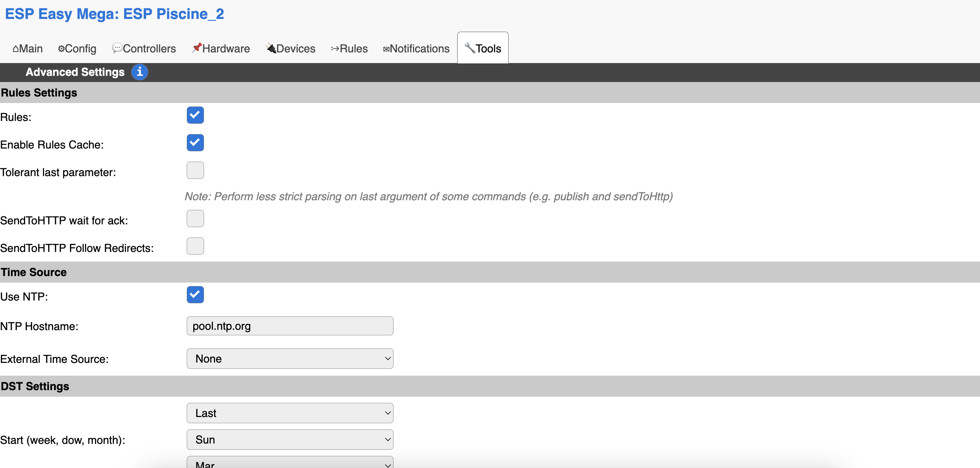
Task: Open the DST start day dropdown showing Sun
Action: (x=290, y=440)
